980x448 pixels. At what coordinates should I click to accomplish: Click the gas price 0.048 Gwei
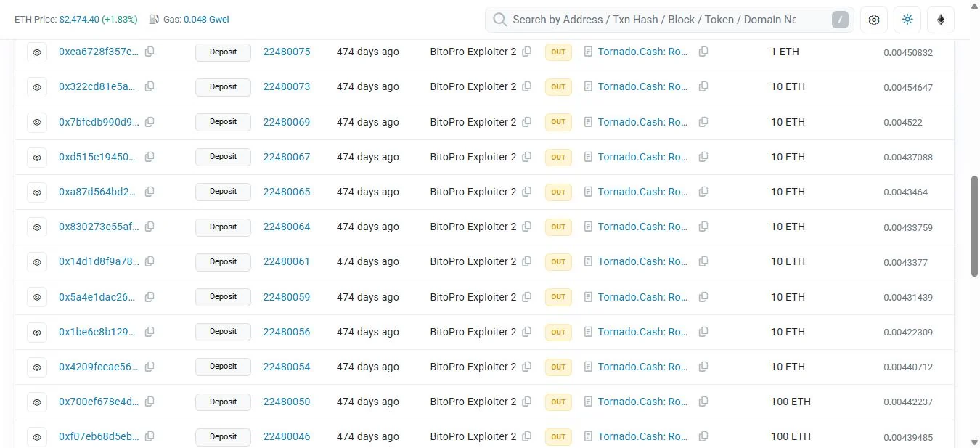[x=206, y=20]
